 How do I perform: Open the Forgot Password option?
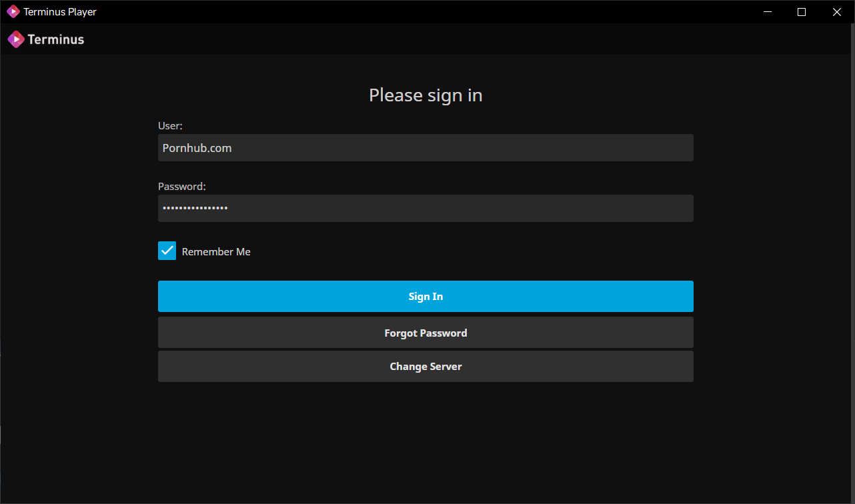point(425,333)
